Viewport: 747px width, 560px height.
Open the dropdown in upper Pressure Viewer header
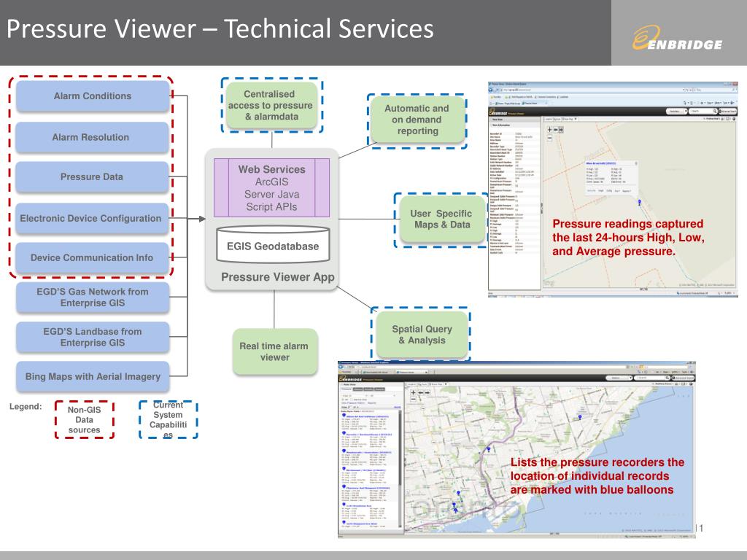676,112
